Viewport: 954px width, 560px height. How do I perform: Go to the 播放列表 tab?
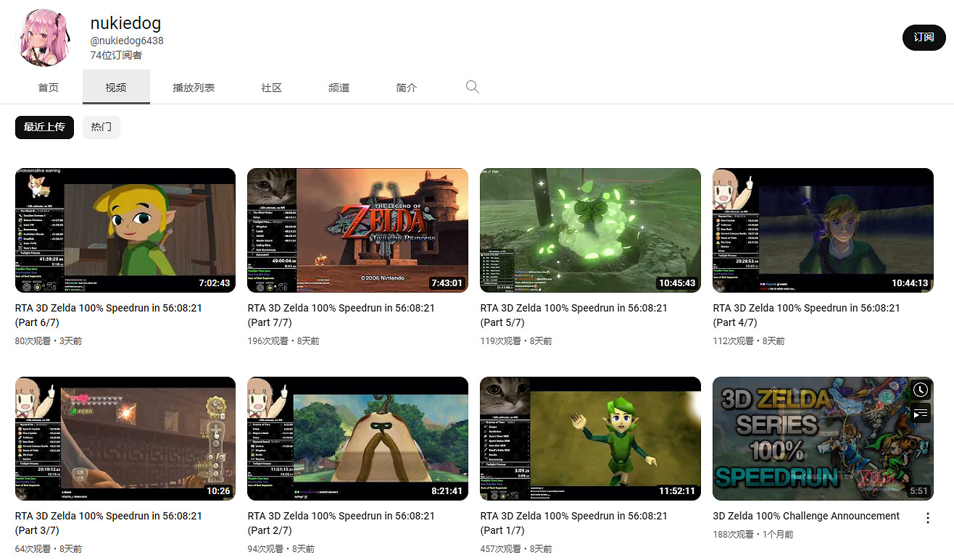pyautogui.click(x=194, y=88)
